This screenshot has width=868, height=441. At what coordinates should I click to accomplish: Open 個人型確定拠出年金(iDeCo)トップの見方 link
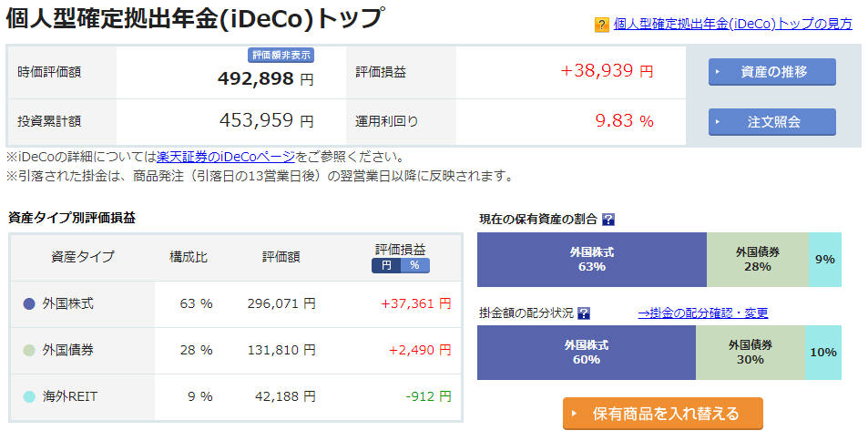tap(733, 25)
